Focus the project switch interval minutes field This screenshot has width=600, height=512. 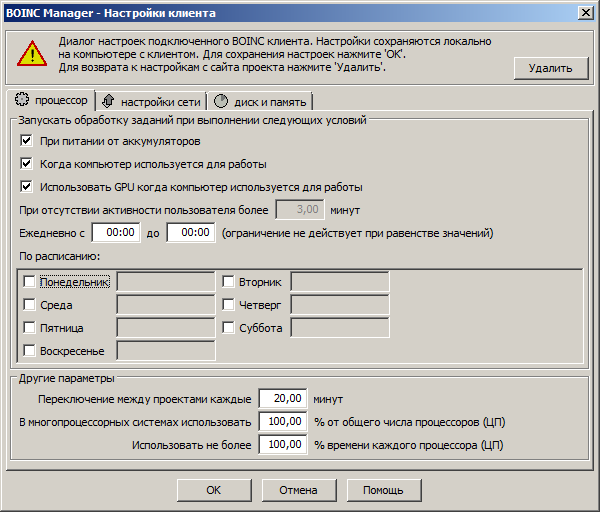tap(282, 398)
